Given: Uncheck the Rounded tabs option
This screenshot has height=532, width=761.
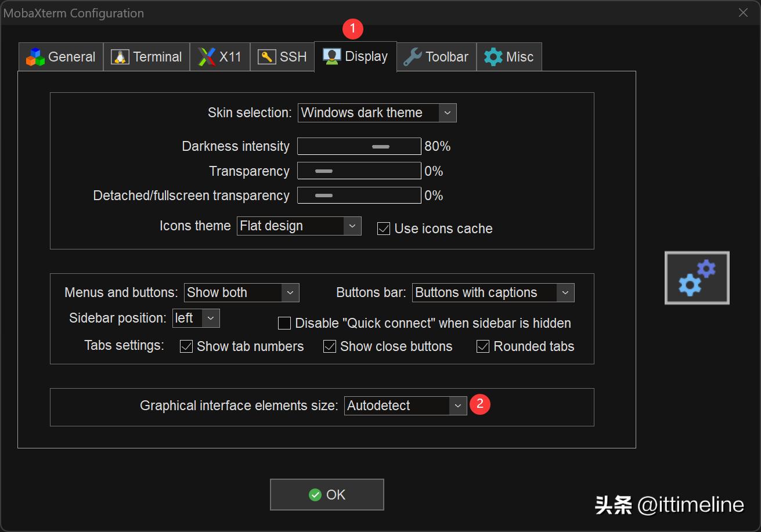Looking at the screenshot, I should 483,346.
